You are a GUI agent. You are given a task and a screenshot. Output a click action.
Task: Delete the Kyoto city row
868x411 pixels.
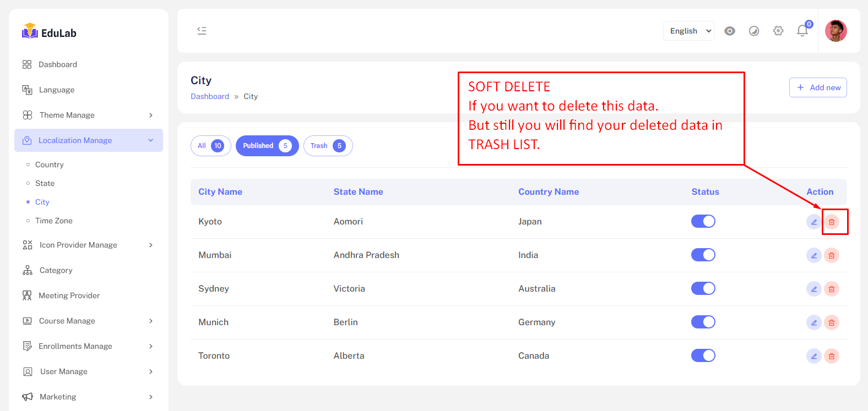[x=832, y=222]
